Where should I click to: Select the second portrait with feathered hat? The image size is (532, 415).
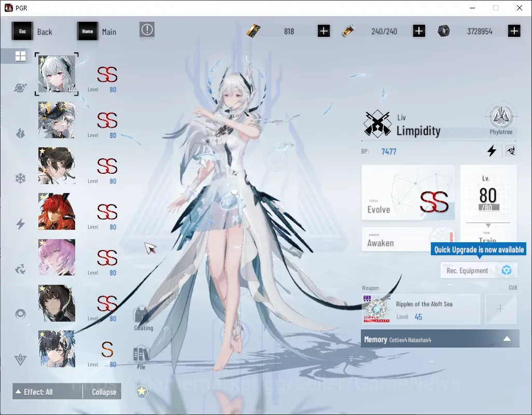click(x=57, y=120)
